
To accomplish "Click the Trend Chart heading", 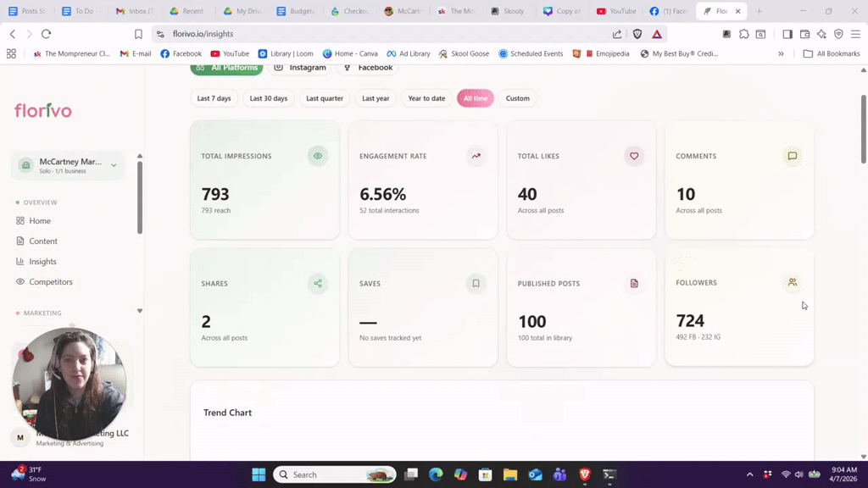I will (227, 413).
